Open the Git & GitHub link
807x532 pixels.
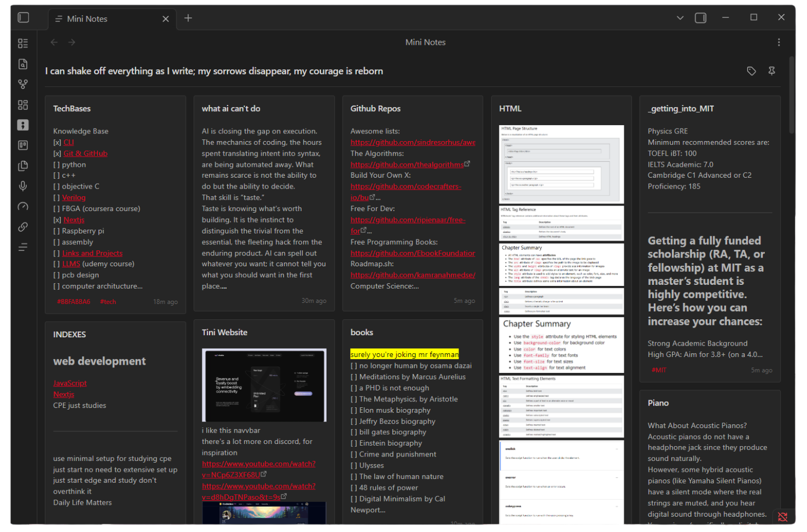[85, 154]
